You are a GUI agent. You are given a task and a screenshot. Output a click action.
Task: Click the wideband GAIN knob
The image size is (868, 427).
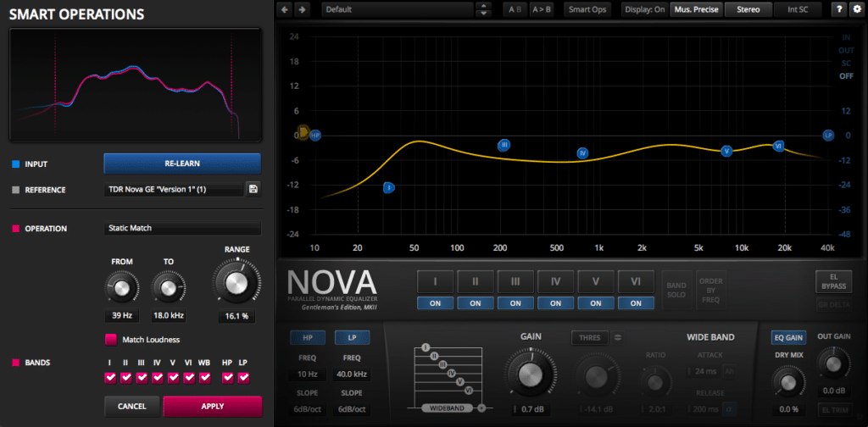pyautogui.click(x=531, y=376)
